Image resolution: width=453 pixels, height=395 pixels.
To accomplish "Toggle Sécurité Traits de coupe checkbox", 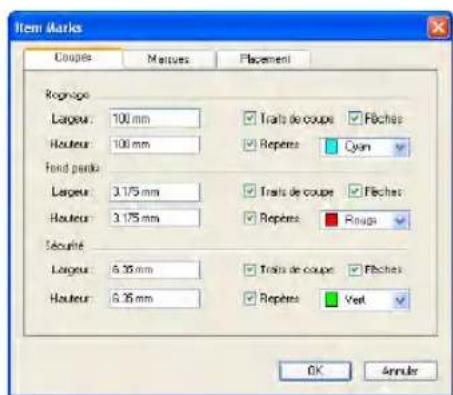I will [x=250, y=270].
